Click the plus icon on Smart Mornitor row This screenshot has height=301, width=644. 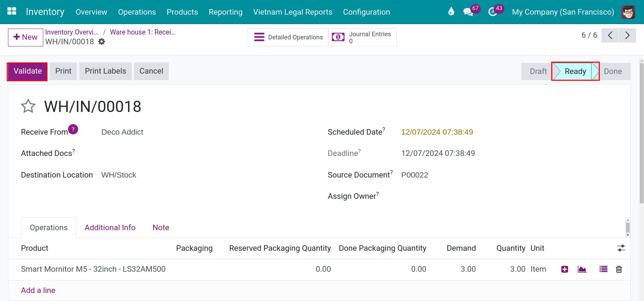pyautogui.click(x=565, y=269)
